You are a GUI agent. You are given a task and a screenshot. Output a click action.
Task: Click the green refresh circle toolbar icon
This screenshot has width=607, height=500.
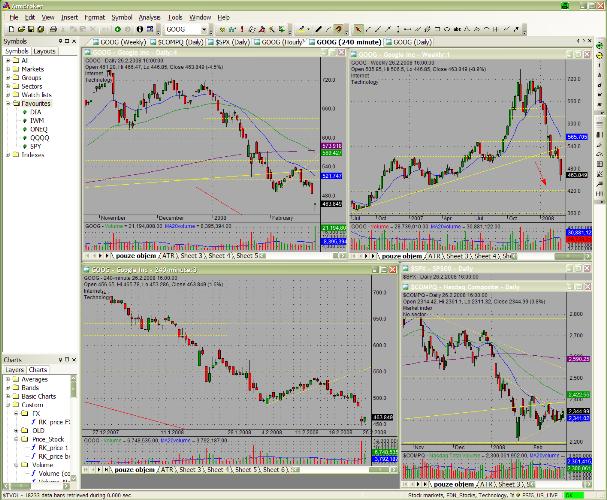[x=118, y=29]
